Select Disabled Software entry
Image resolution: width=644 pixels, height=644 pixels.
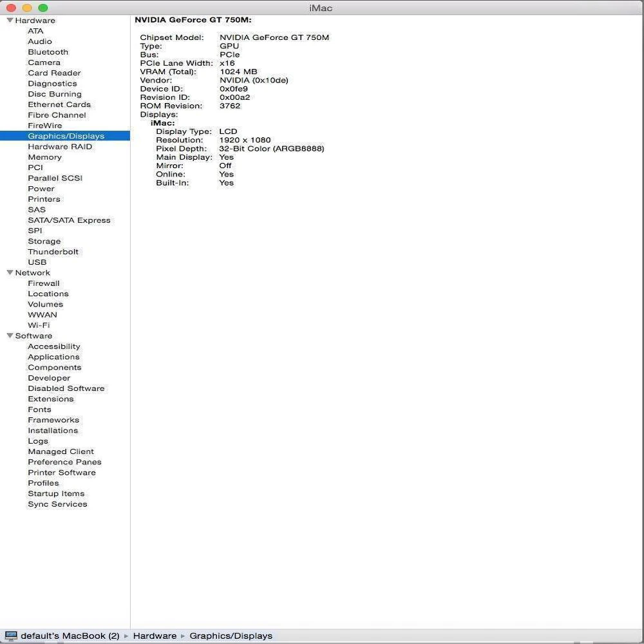point(66,388)
